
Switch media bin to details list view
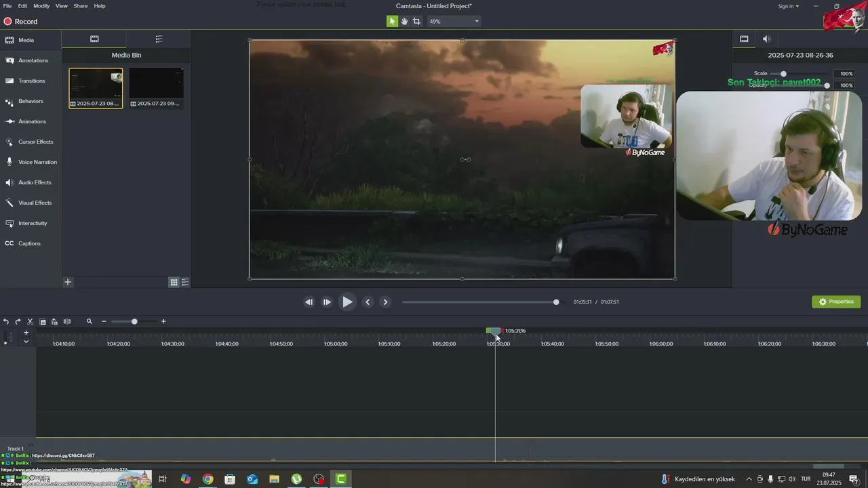coord(185,282)
